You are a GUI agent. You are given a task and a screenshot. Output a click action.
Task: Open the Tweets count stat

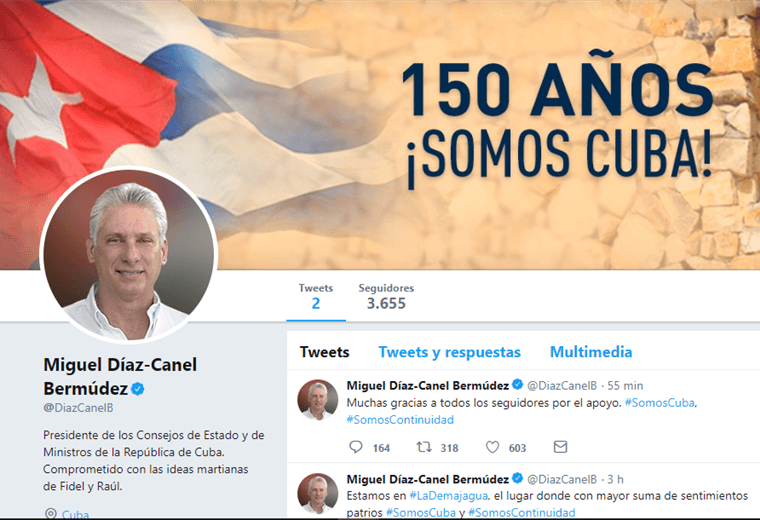(x=316, y=297)
